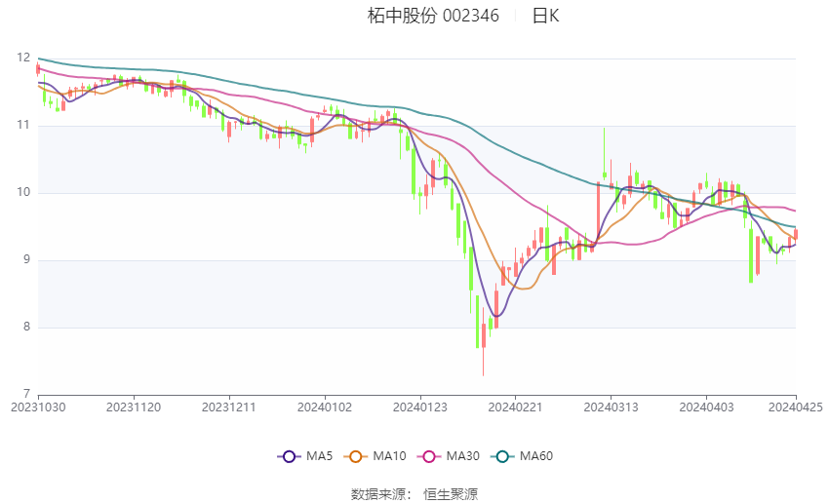Click the 20240221 date axis label
Image resolution: width=829 pixels, height=504 pixels.
(x=516, y=406)
